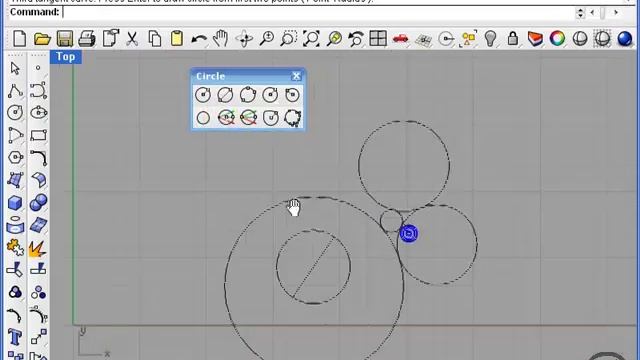Click the Paste clipboard icon
Viewport: 640px width, 360px height.
point(177,39)
